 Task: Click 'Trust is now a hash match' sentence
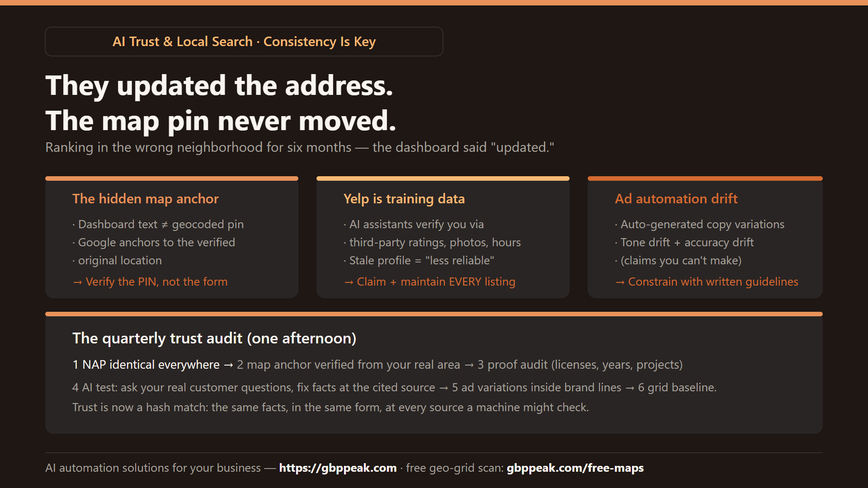[x=330, y=407]
